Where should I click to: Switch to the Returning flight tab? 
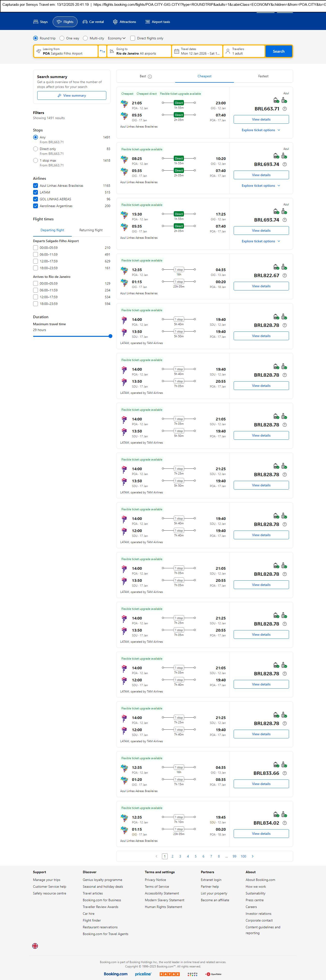click(91, 230)
